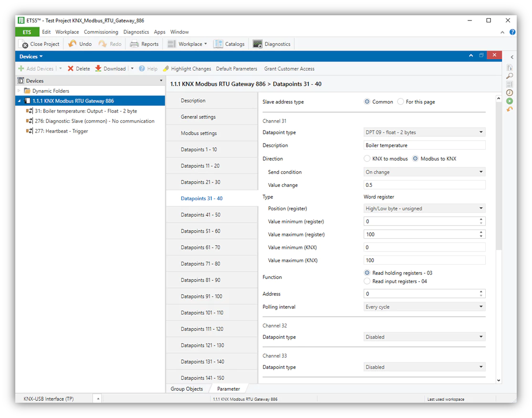Click the Help question mark icon
532x418 pixels.
coord(142,69)
